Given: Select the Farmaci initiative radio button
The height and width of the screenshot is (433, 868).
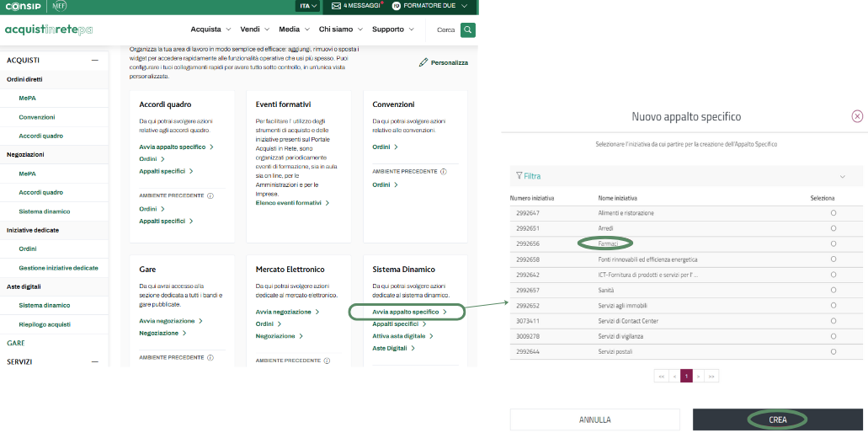Looking at the screenshot, I should click(833, 243).
